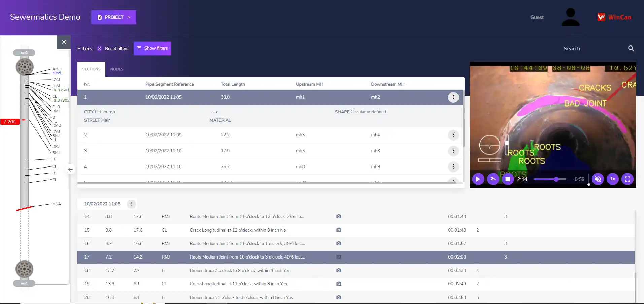
Task: Click the sections table vertical scrollbar
Action: (x=464, y=118)
